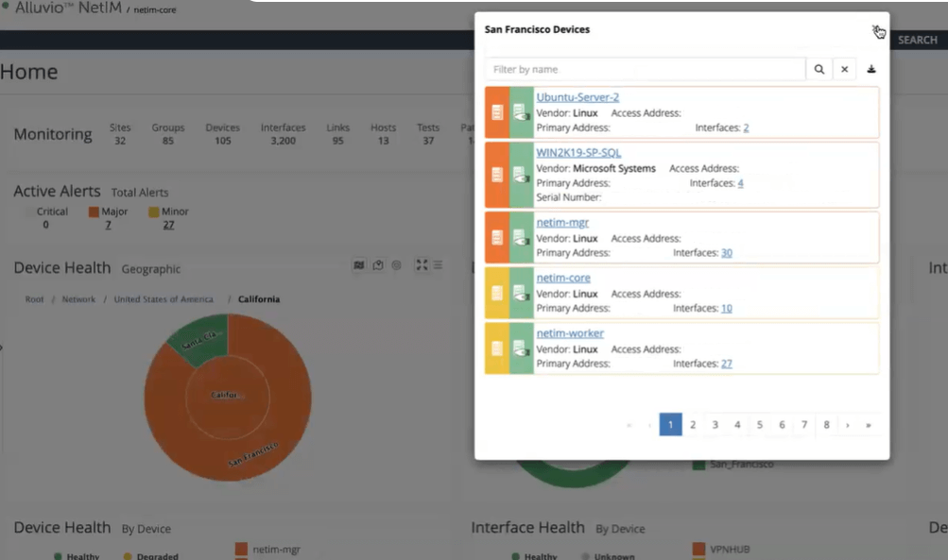Viewport: 948px width, 560px height.
Task: Open the netim-worker device link
Action: [x=570, y=332]
